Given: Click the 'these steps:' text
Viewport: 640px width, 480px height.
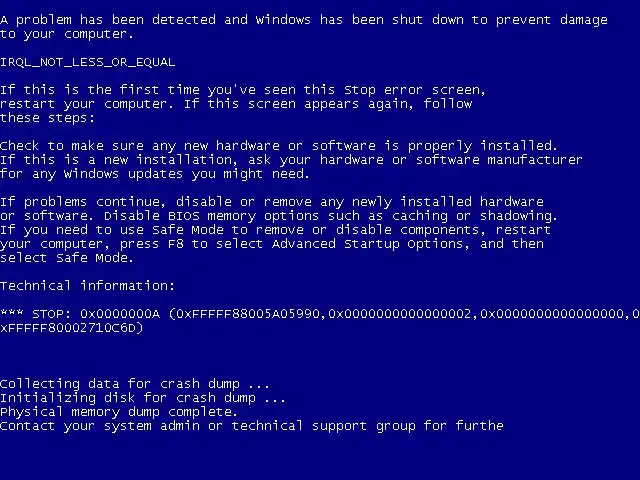Looking at the screenshot, I should pos(47,118).
